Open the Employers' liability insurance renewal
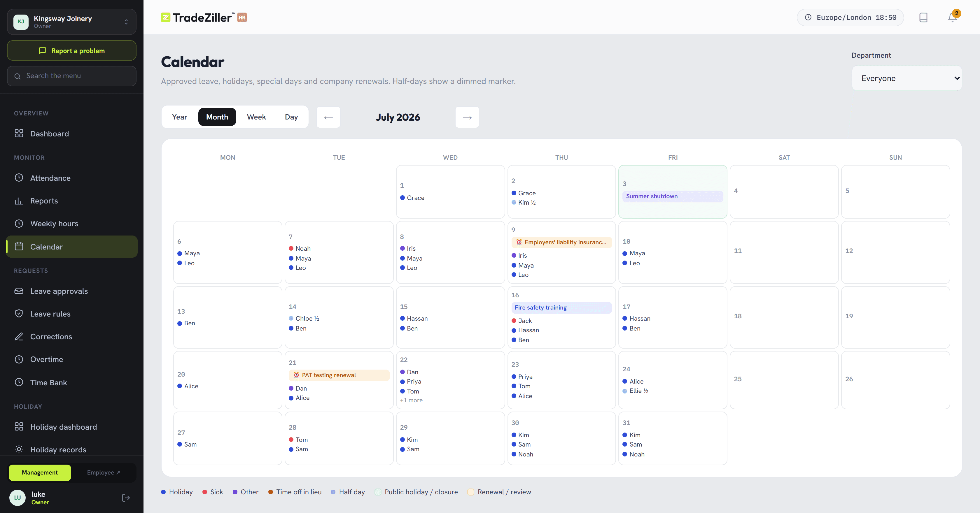This screenshot has width=980, height=513. click(561, 242)
